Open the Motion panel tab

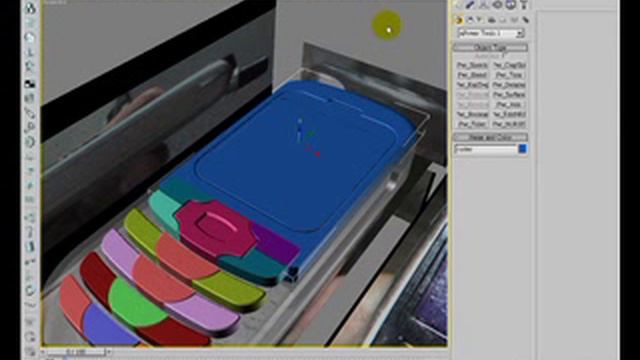coord(497,5)
